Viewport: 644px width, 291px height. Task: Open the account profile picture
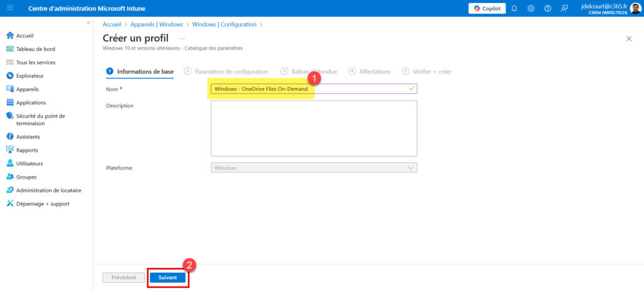pyautogui.click(x=635, y=8)
